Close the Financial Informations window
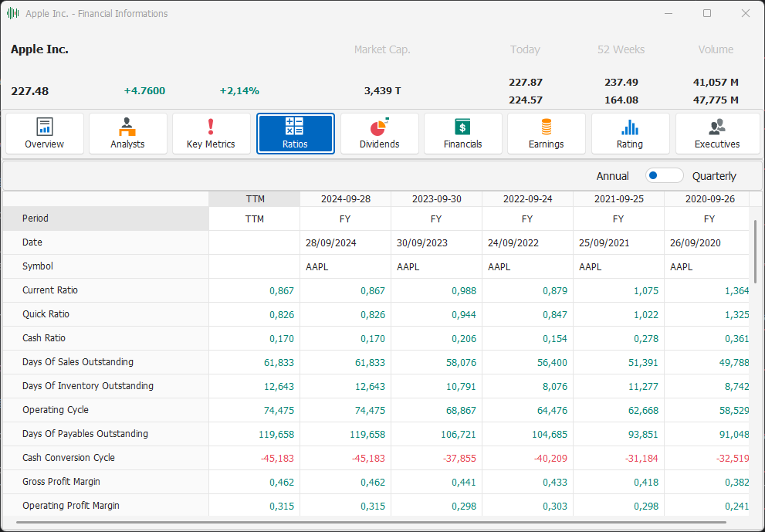 click(x=746, y=13)
